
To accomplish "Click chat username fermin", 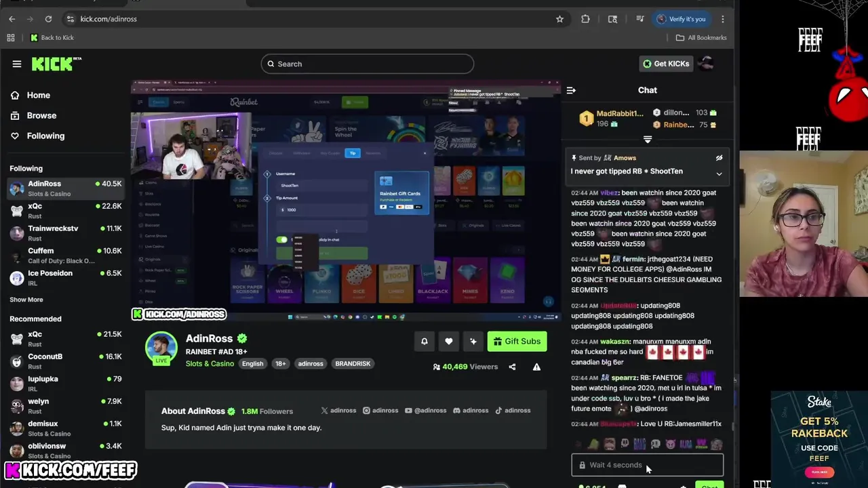I will (633, 260).
